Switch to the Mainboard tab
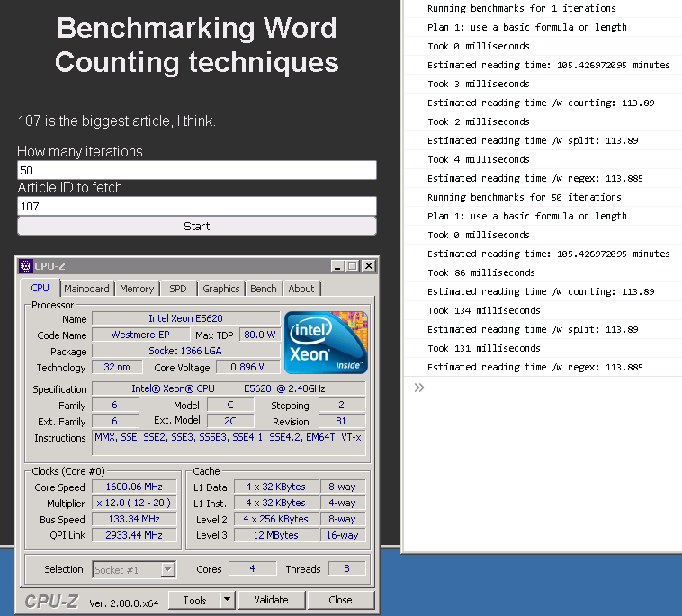 [x=86, y=289]
